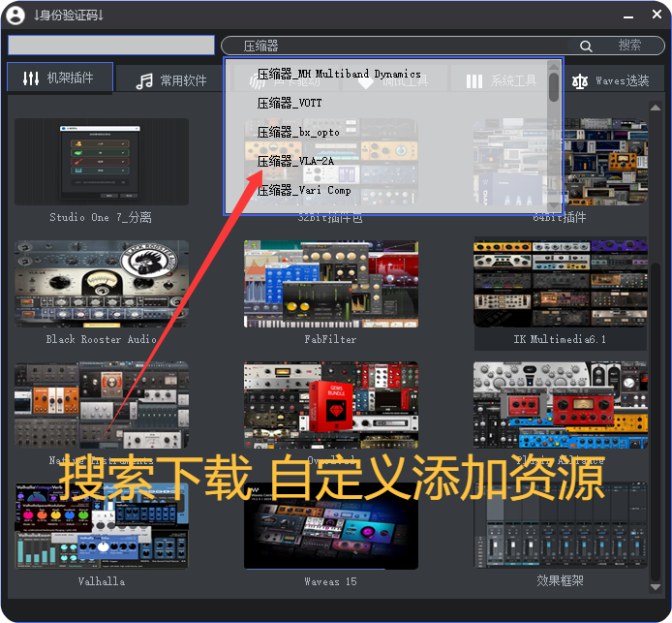Click the main plugin list scrollbar thumb
Screen dimensions: 672x623
[x=656, y=421]
